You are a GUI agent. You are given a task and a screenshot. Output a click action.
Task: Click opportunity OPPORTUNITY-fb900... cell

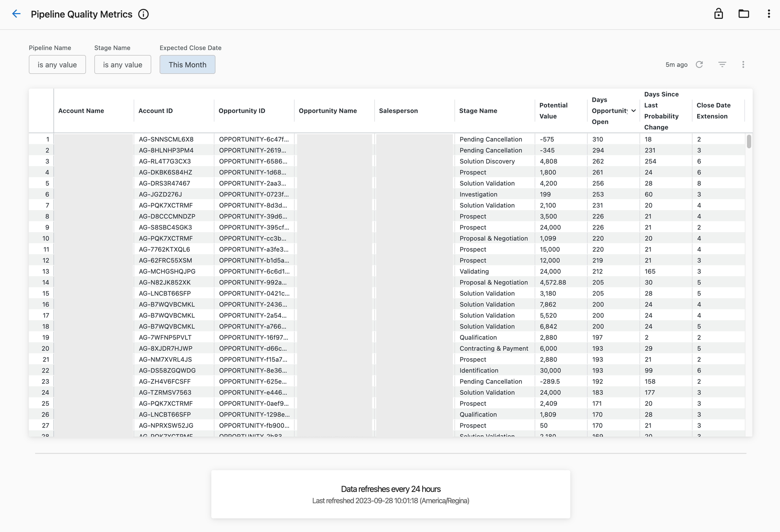click(x=254, y=425)
